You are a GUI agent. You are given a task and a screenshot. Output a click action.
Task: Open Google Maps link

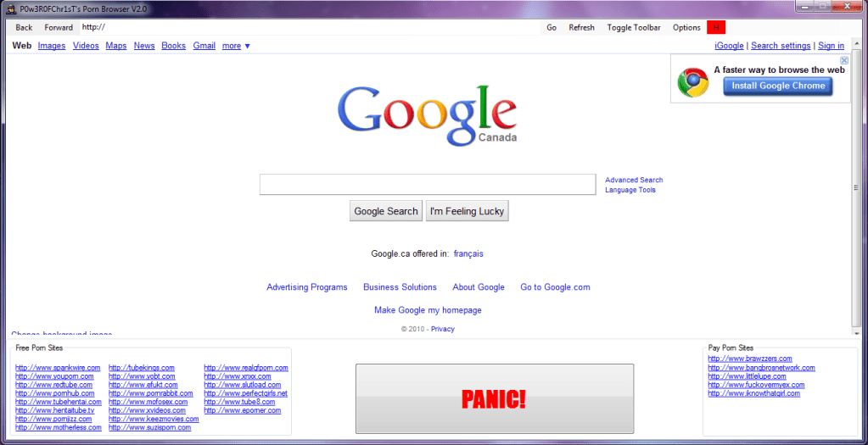coord(116,46)
